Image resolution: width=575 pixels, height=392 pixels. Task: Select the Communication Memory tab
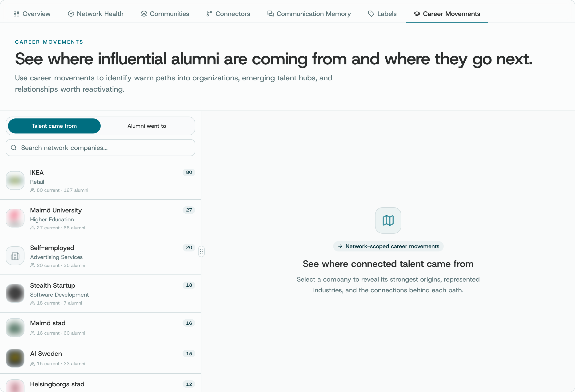pyautogui.click(x=309, y=14)
